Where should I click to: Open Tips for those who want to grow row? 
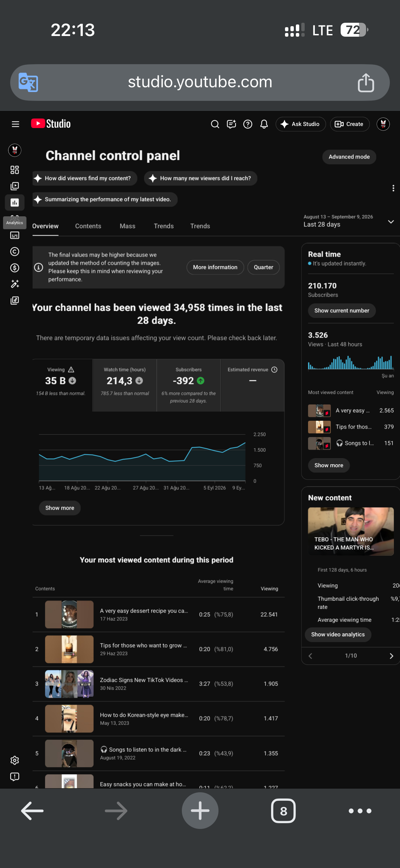pyautogui.click(x=158, y=649)
